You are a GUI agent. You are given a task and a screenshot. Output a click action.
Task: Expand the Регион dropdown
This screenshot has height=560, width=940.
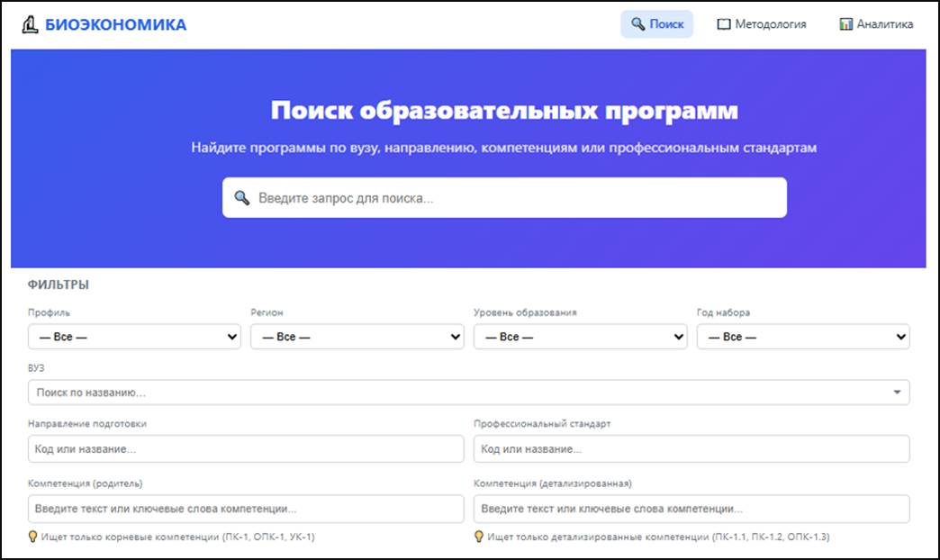coord(357,337)
